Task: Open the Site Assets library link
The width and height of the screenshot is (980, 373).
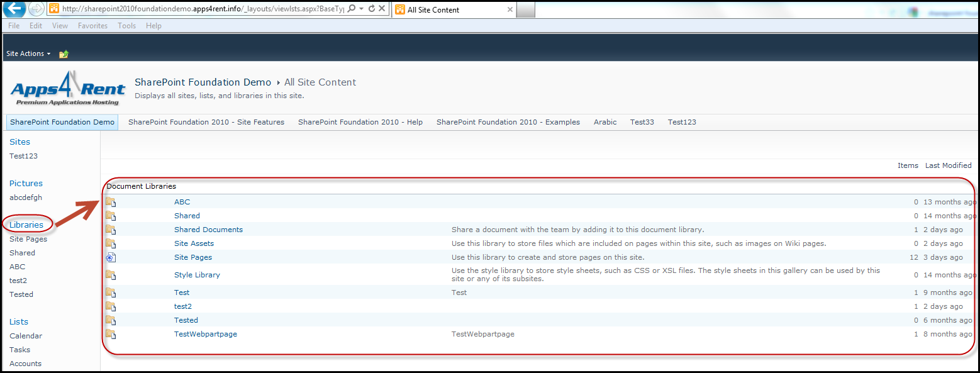Action: (194, 243)
